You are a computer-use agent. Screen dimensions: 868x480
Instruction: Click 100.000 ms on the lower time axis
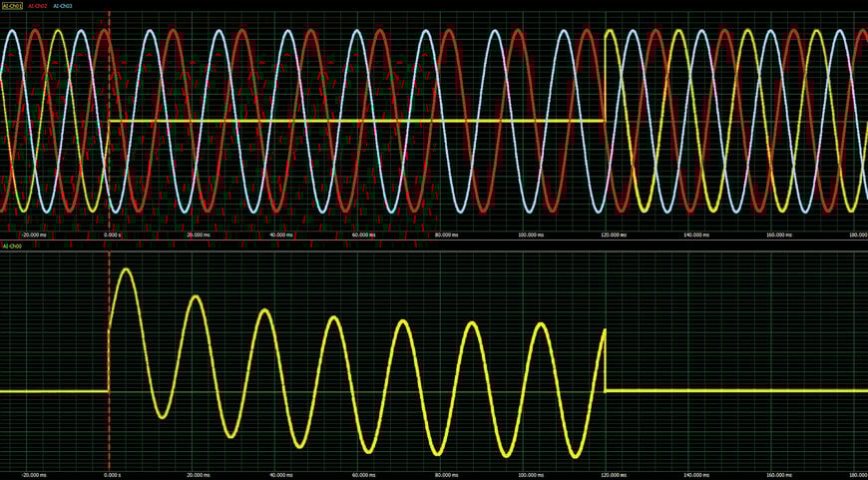[530, 475]
